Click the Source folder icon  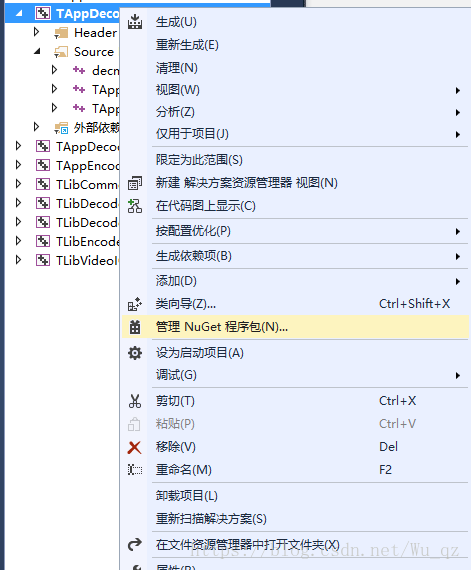[x=61, y=52]
